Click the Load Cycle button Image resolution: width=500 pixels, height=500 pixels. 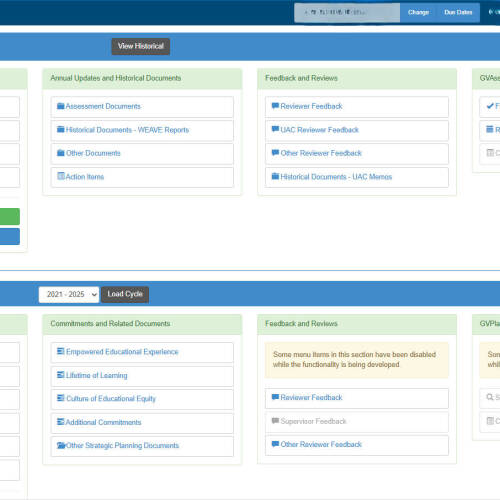(125, 294)
